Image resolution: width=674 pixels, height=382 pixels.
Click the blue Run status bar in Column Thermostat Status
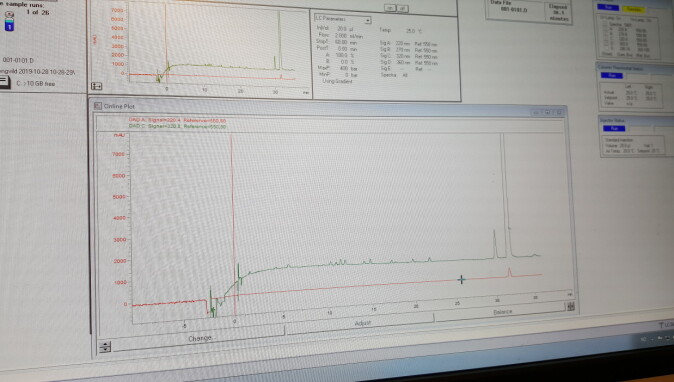(611, 76)
